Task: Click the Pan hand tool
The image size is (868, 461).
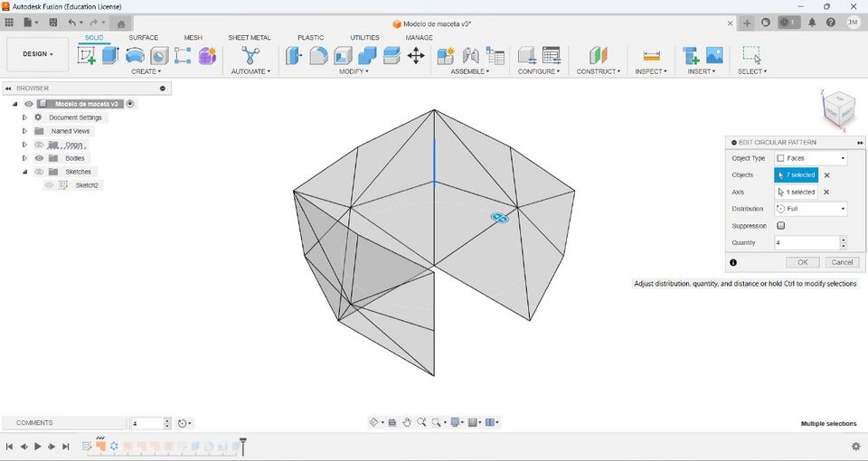Action: point(407,422)
